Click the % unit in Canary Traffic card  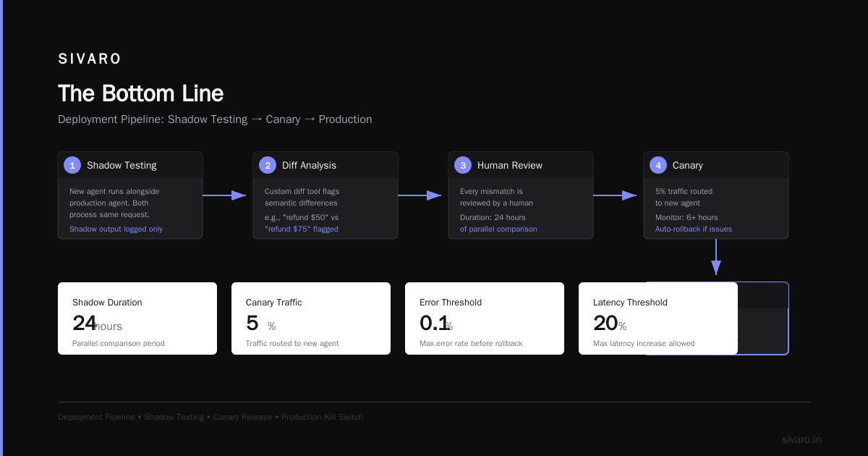click(x=271, y=326)
